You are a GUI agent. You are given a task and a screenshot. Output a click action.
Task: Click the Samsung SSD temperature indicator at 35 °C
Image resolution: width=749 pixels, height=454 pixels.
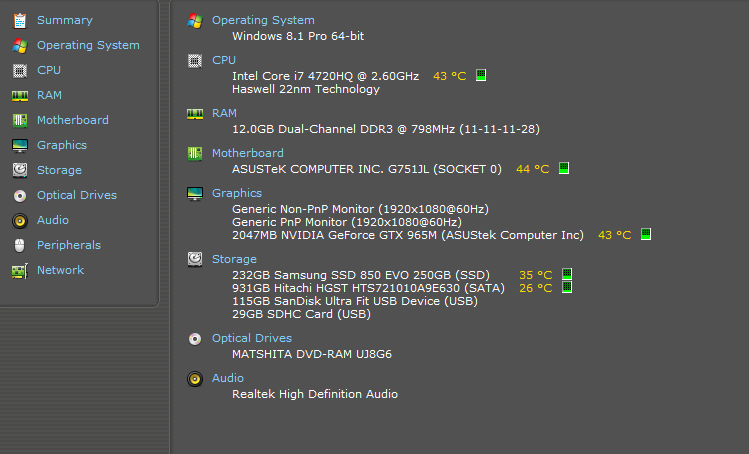click(x=567, y=274)
